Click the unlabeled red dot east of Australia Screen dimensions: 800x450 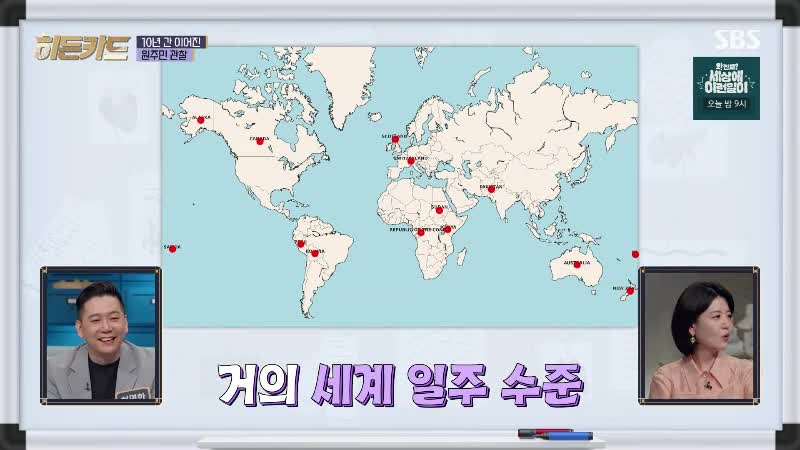click(635, 254)
